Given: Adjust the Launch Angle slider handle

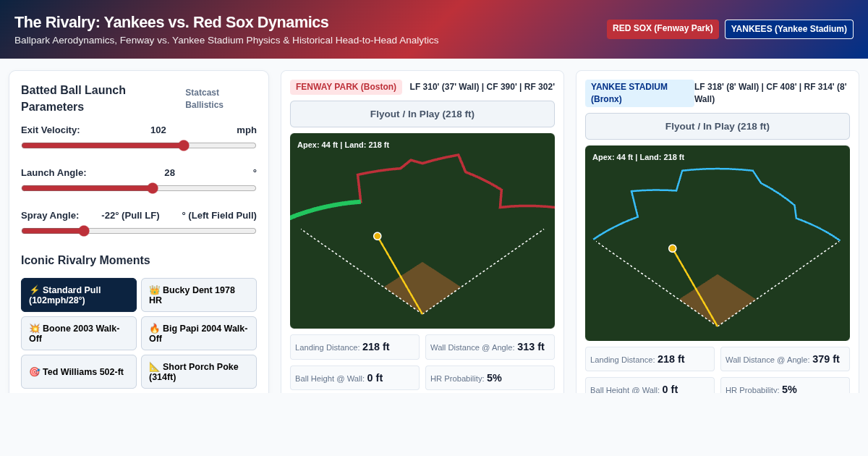Looking at the screenshot, I should click(x=153, y=188).
